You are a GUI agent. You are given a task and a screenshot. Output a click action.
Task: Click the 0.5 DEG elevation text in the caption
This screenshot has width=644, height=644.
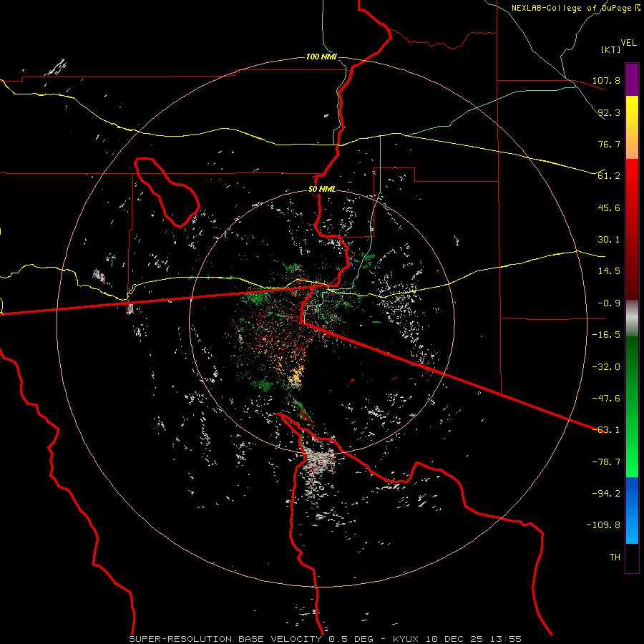[x=351, y=639]
